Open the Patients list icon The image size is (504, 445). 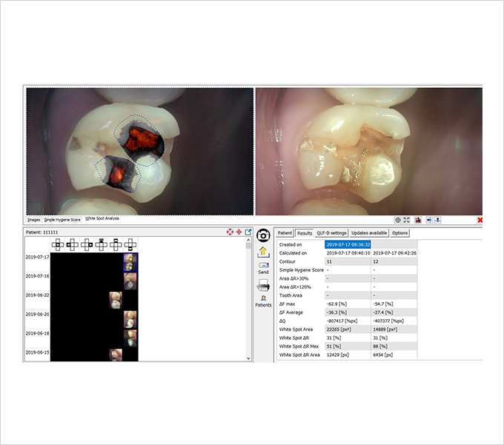pyautogui.click(x=263, y=298)
